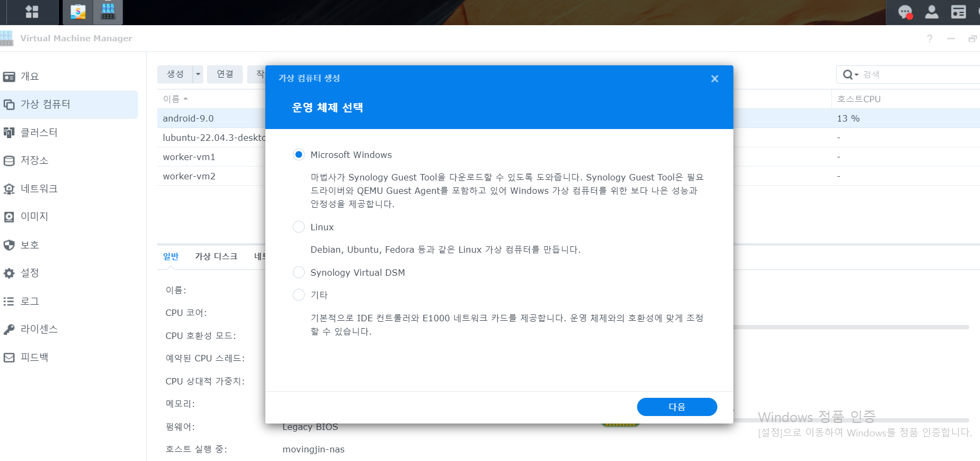
Task: Switch to Virtual Machine Manager taskbar icon
Action: [x=108, y=12]
